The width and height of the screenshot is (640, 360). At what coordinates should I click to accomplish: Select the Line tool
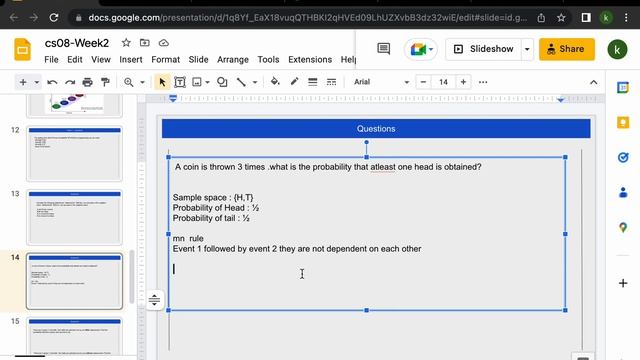(241, 82)
